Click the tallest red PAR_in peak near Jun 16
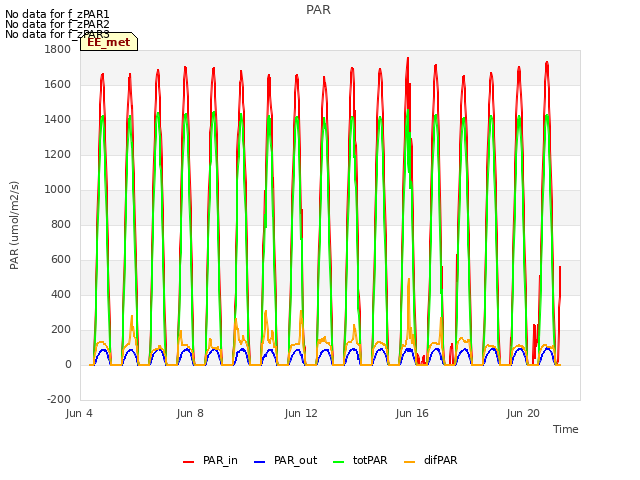640x480 pixels. pyautogui.click(x=408, y=59)
